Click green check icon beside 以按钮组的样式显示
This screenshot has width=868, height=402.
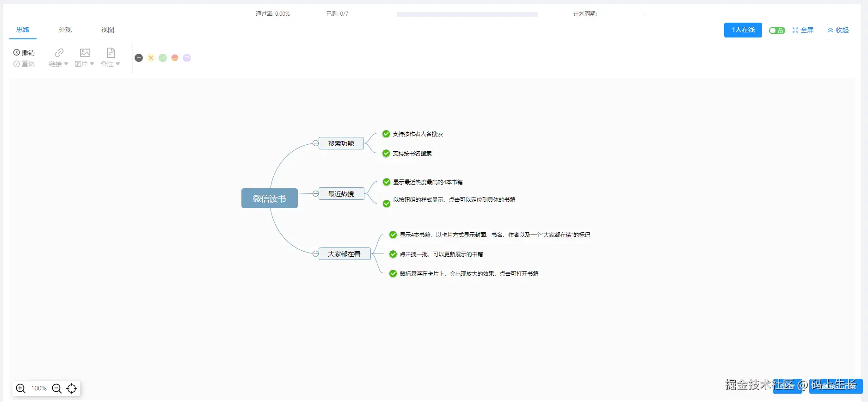(387, 204)
